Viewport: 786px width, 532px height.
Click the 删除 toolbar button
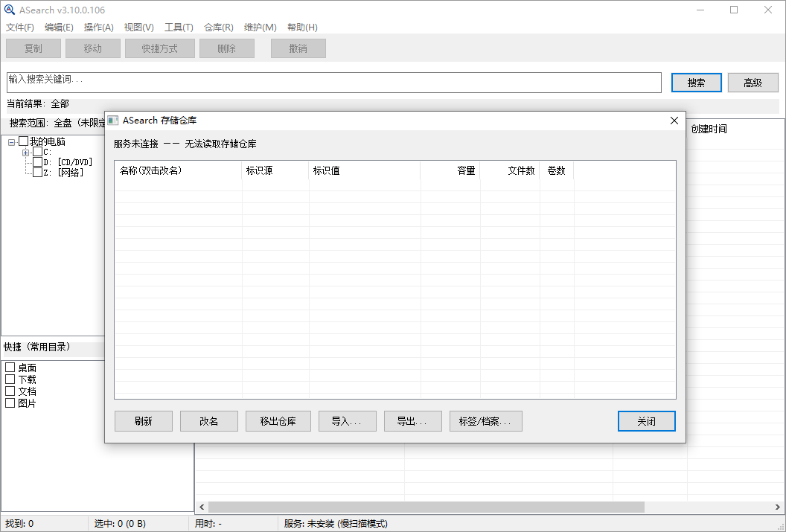point(227,48)
